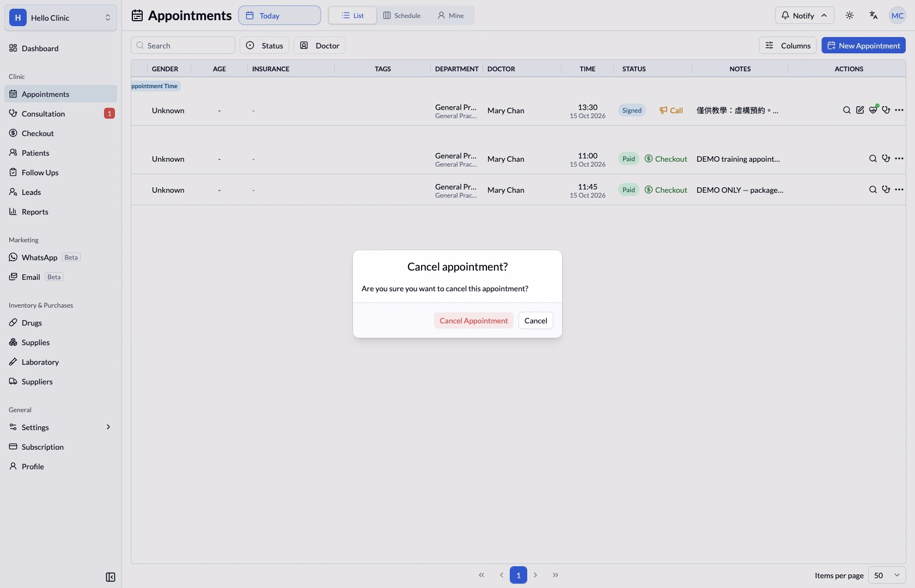Screen dimensions: 915x588
Task: Open Reports in sidebar
Action: coord(60,212)
